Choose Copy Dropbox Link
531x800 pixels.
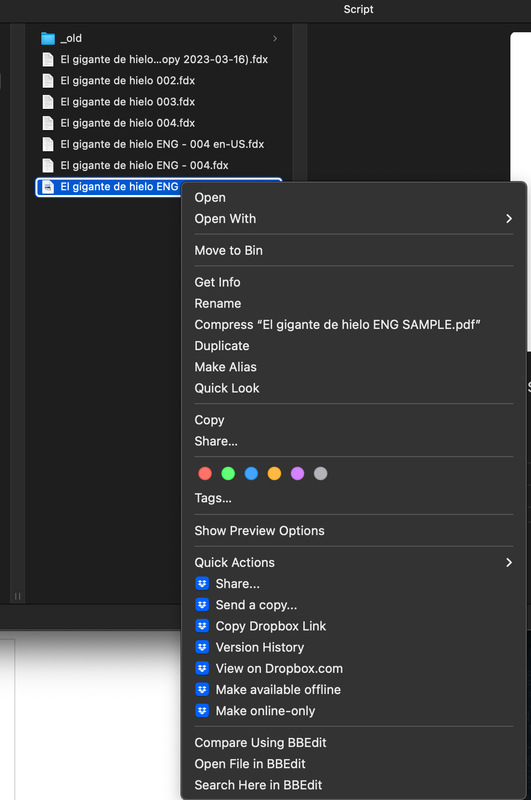pyautogui.click(x=271, y=626)
